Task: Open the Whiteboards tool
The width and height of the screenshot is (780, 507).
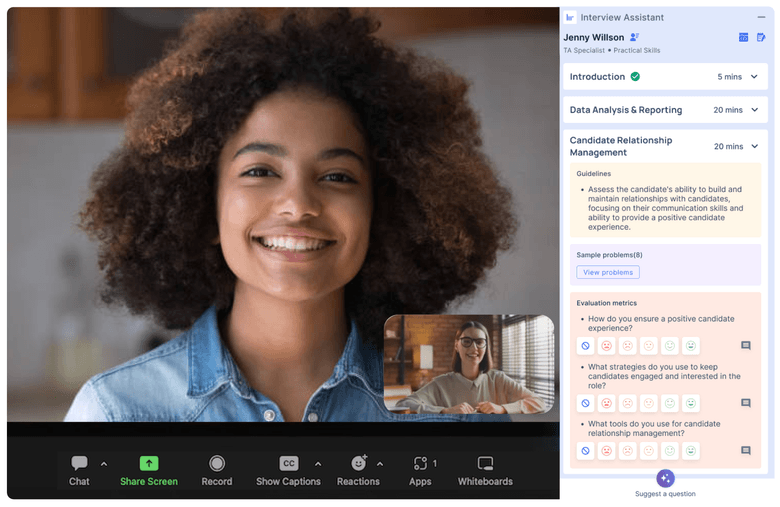Action: [485, 464]
